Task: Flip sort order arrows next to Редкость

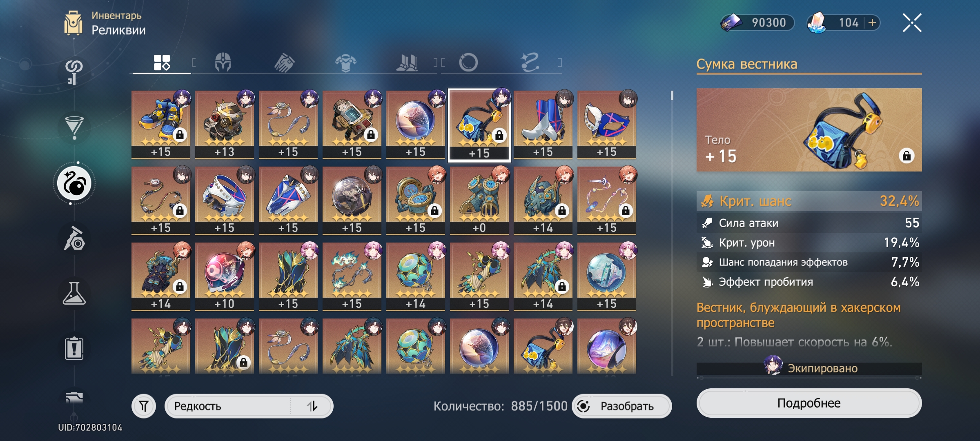Action: pos(312,406)
